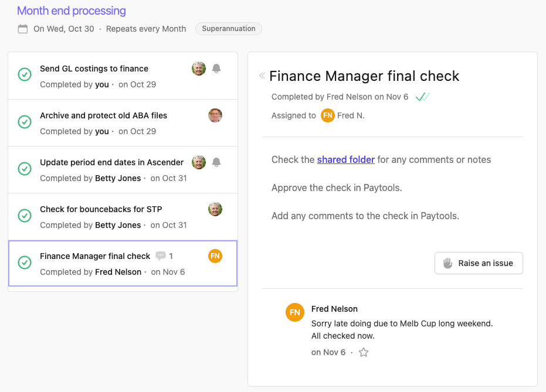Screen dimensions: 546x392
Task: Click the Raise an issue button
Action: [479, 263]
